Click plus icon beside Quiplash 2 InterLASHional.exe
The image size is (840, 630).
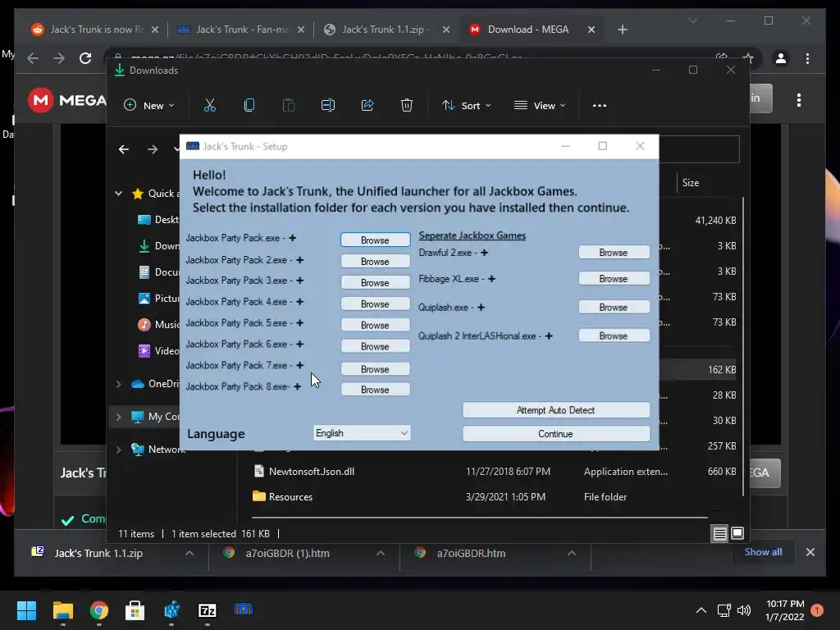[549, 336]
